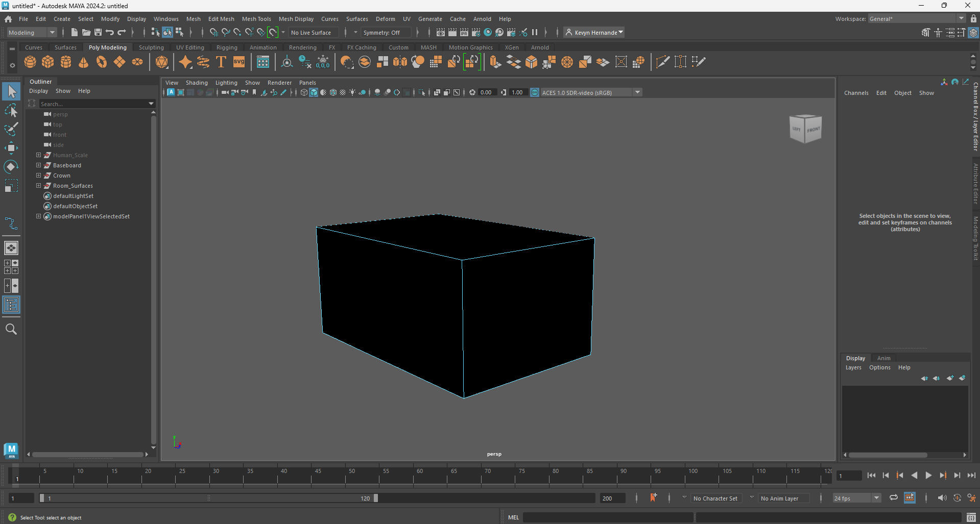Select the Select Tool arrow in toolbox
This screenshot has width=980, height=524.
click(11, 92)
